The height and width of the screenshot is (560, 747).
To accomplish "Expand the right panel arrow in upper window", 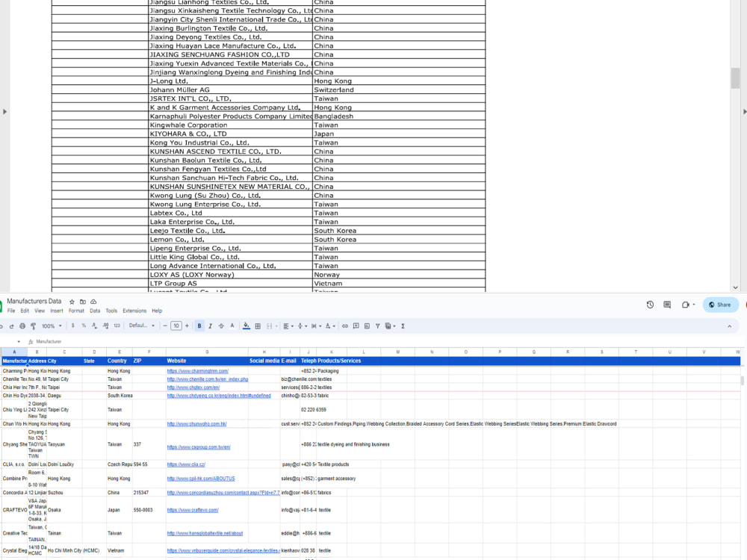I will [745, 112].
